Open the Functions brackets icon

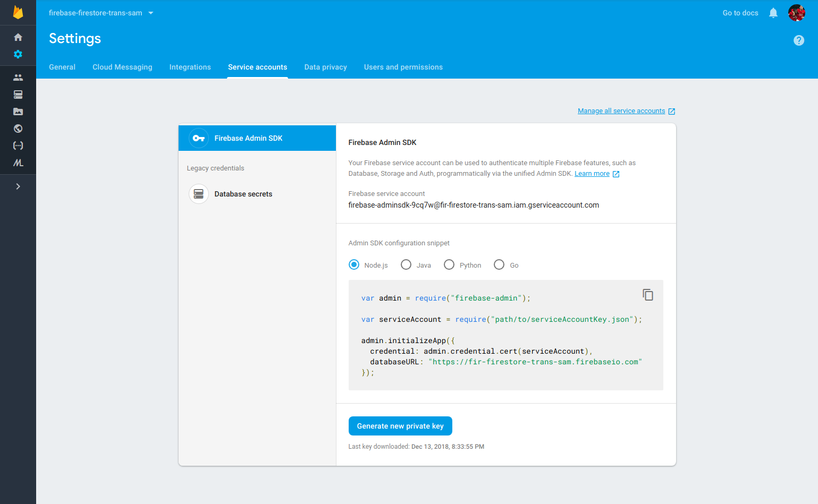click(18, 146)
